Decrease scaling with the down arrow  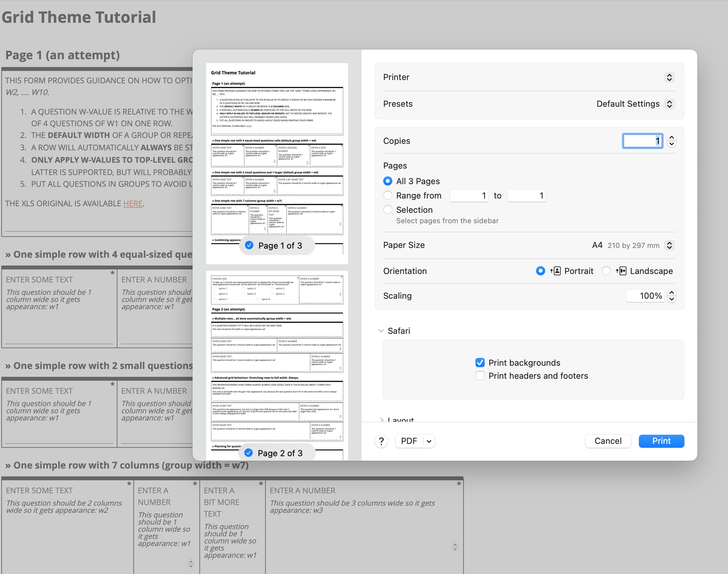click(x=671, y=299)
